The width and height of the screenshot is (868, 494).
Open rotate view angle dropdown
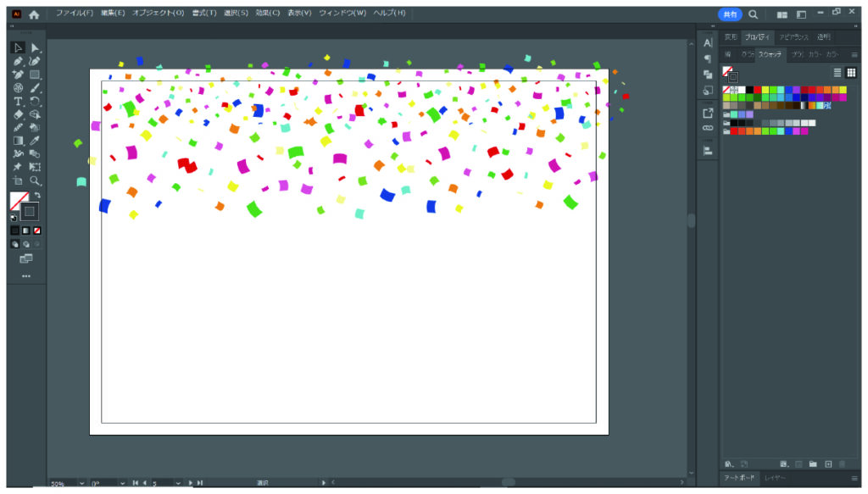[x=122, y=483]
